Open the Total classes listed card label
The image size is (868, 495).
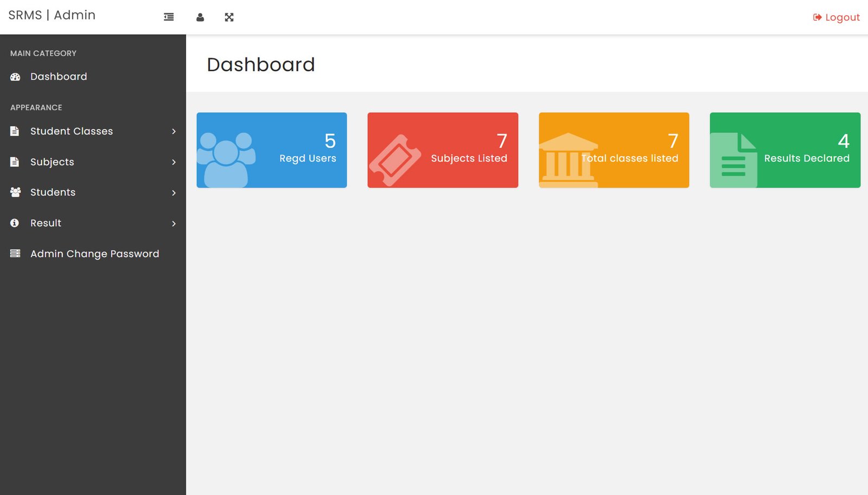[630, 158]
